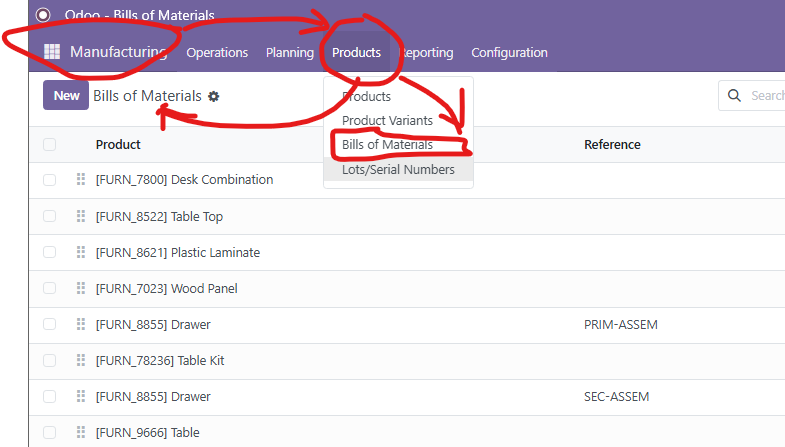Image resolution: width=785 pixels, height=447 pixels.
Task: Click the drag handle for Table Kit row
Action: click(81, 360)
